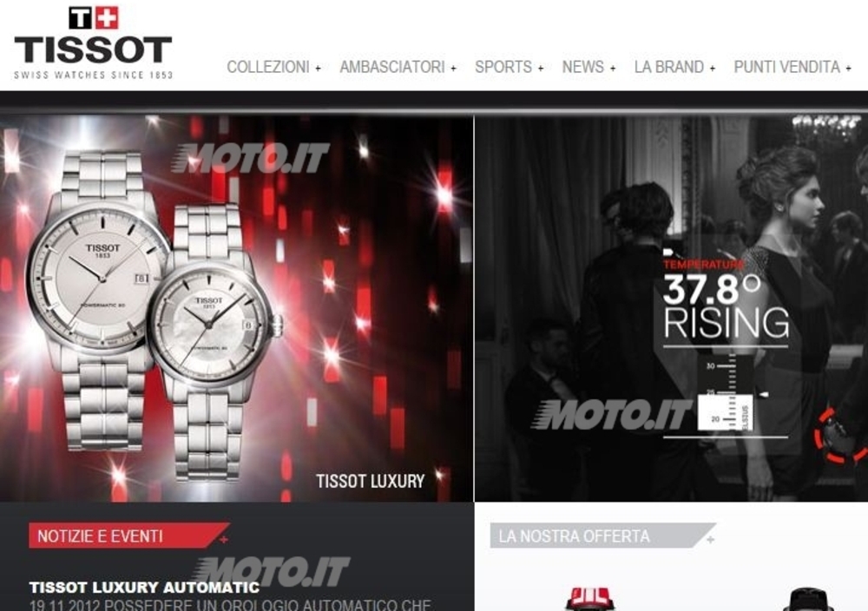Viewport: 868px width, 611px height.
Task: Click the red Swiss cross emblem
Action: coord(108,17)
